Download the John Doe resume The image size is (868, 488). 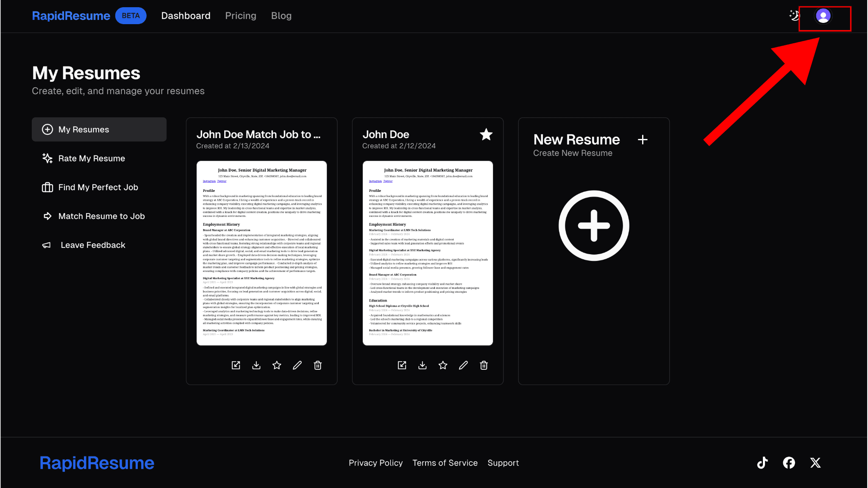[423, 365]
